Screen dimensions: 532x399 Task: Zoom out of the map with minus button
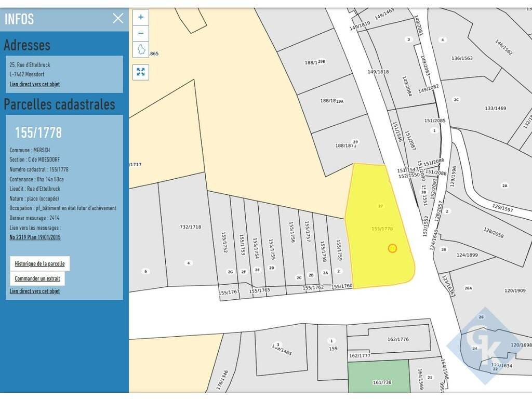[140, 33]
